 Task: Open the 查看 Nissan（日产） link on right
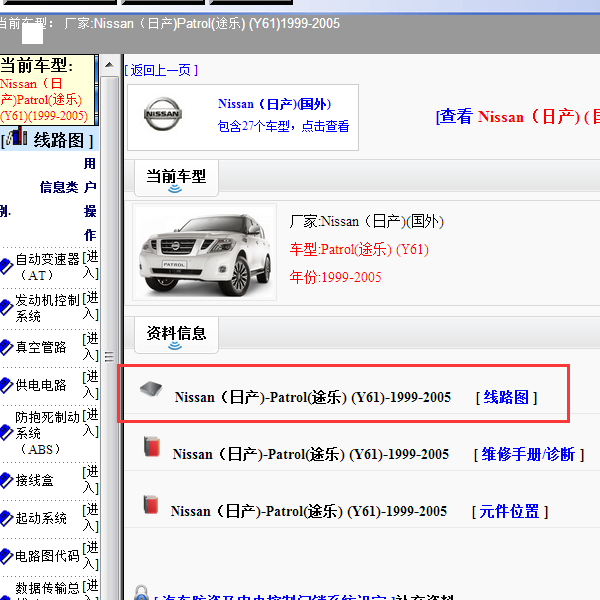click(518, 116)
